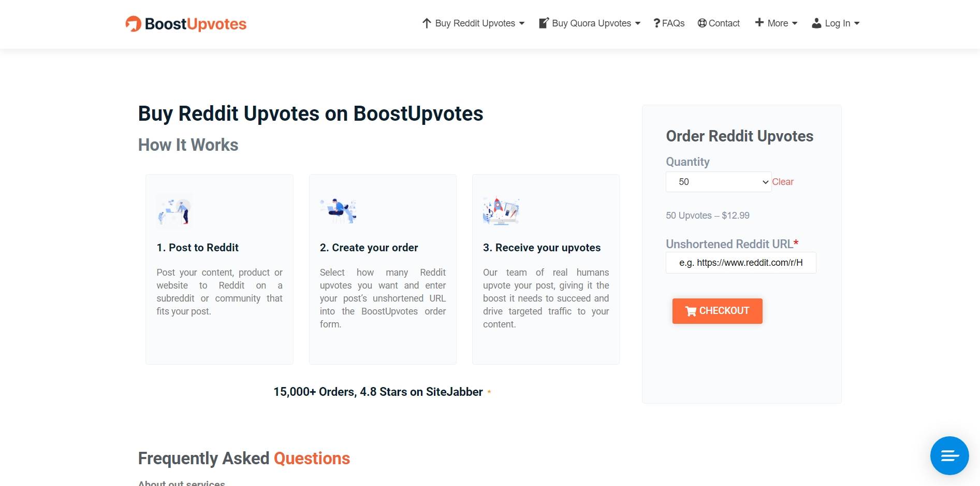The image size is (980, 486).
Task: Click the '1. Post to Reddit' heading
Action: [198, 248]
